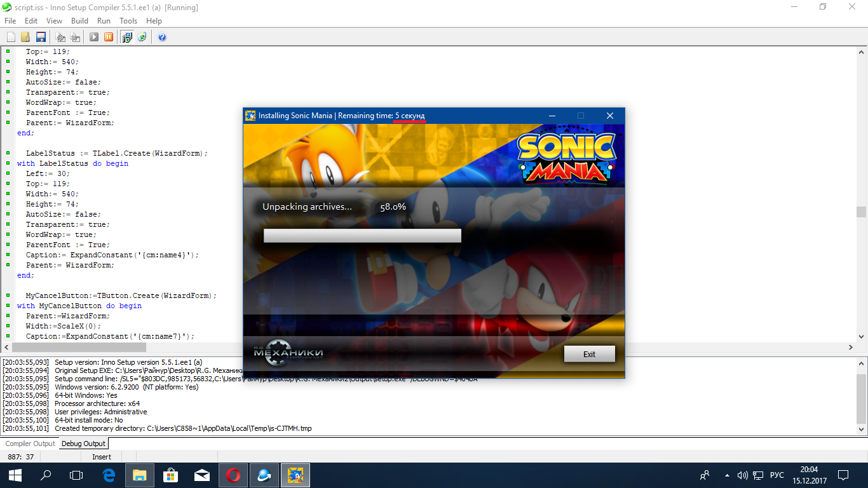The image size is (868, 488).
Task: Click the installer title bar Sonic icon
Action: tap(250, 116)
